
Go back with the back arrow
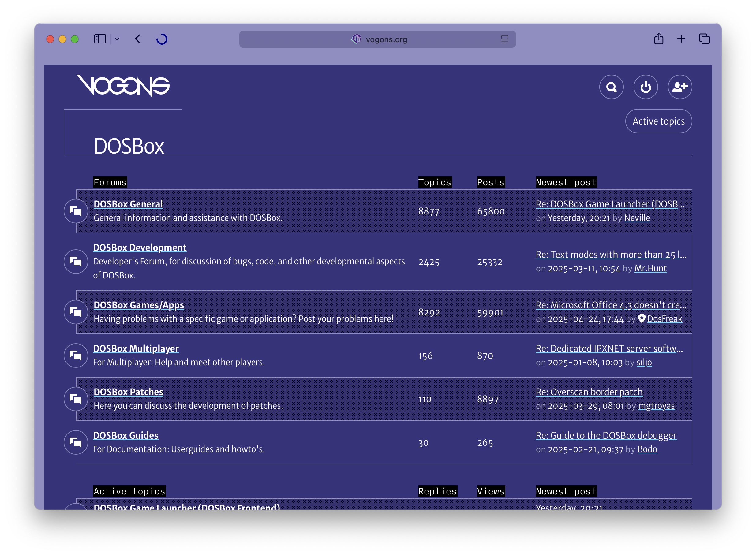[138, 39]
